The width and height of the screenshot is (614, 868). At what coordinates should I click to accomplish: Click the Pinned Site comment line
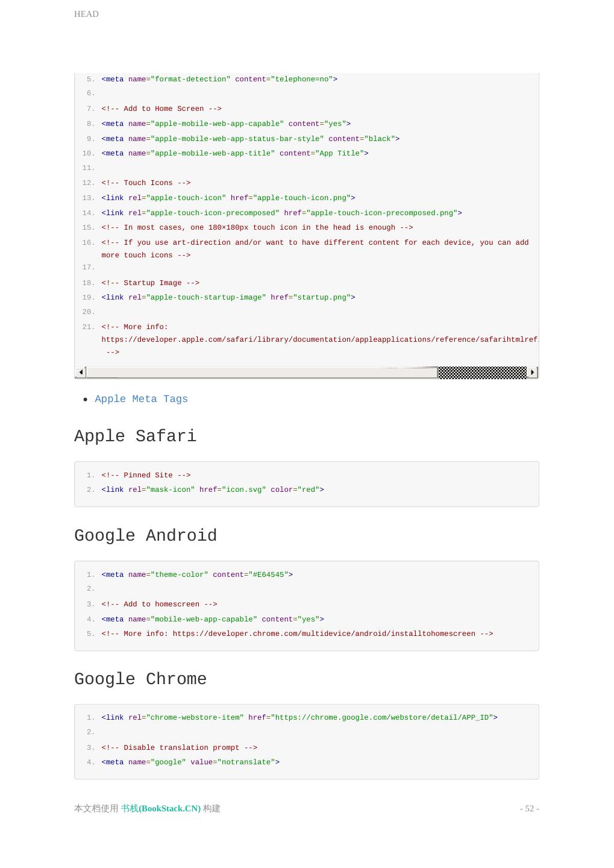coord(146,475)
